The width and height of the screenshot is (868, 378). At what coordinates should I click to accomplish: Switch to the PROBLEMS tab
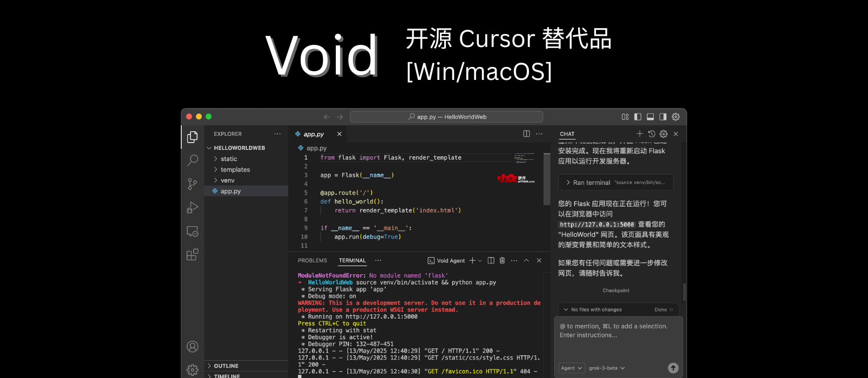click(x=312, y=260)
